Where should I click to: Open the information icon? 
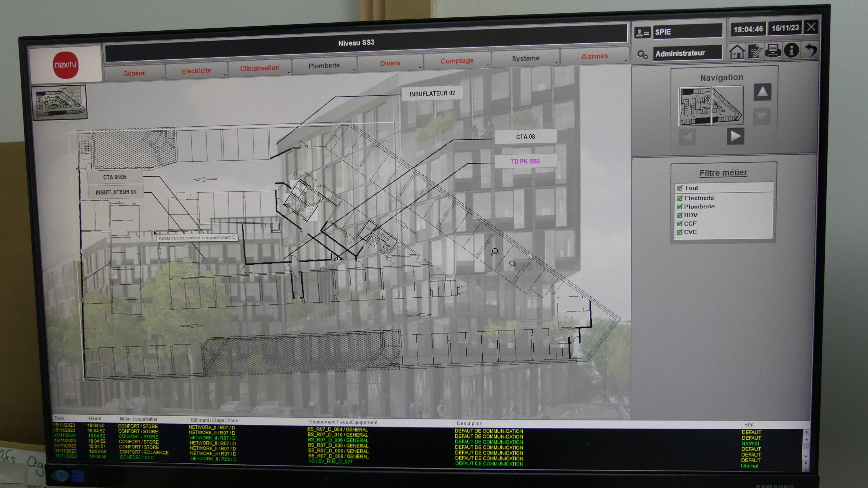click(791, 50)
